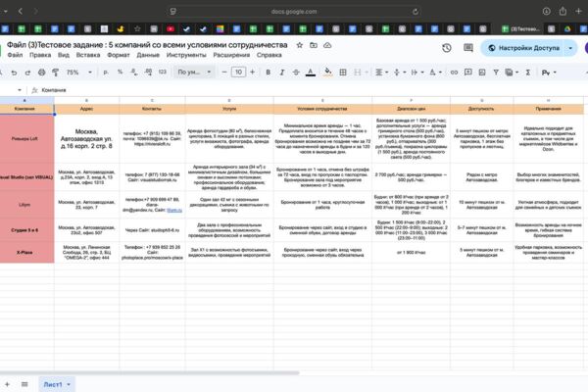Open the Справка menu
This screenshot has width=588, height=392.
pyautogui.click(x=269, y=55)
